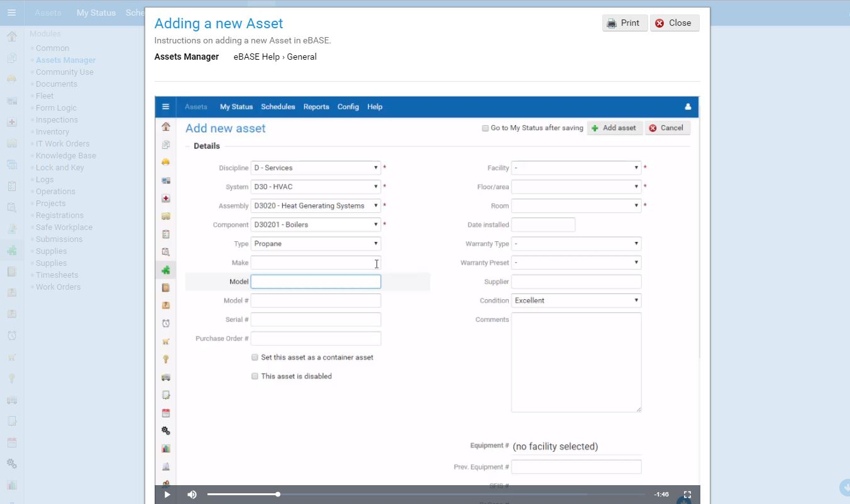Viewport: 850px width, 504px height.
Task: Click the shopping cart icon in video sidebar
Action: coord(165,341)
